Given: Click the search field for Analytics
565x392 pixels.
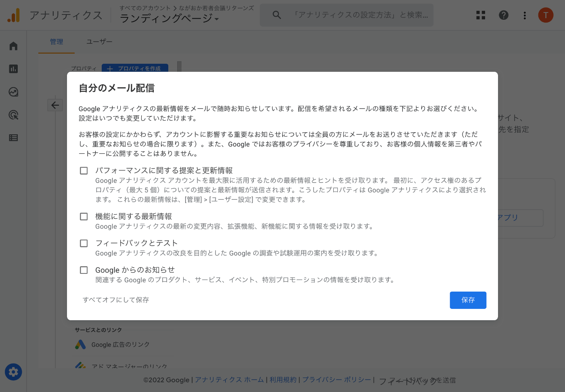Looking at the screenshot, I should [x=346, y=15].
